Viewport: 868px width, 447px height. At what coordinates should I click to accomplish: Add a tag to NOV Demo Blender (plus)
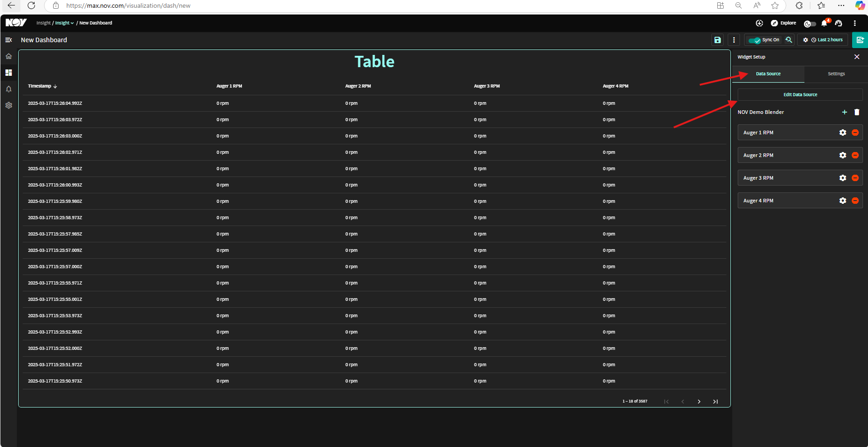844,112
